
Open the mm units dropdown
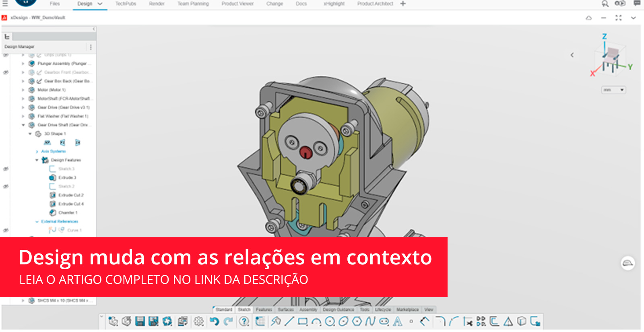coord(613,90)
